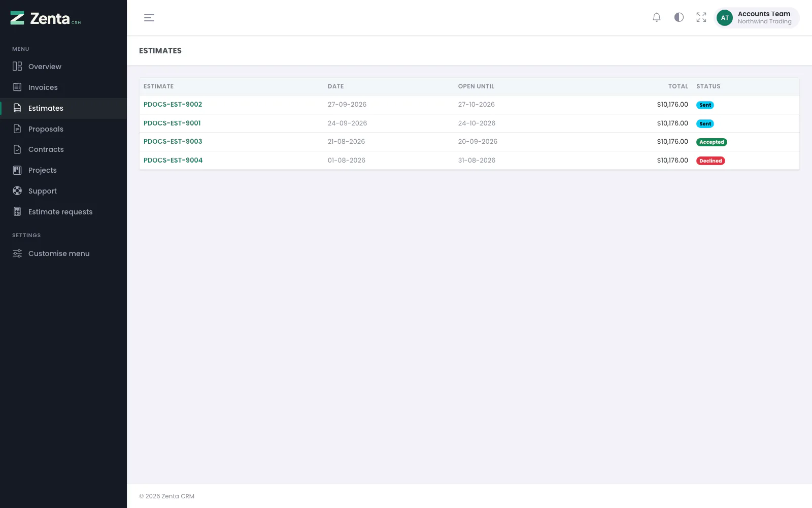Click the Sent badge for PDOCS-EST-9001

point(705,123)
